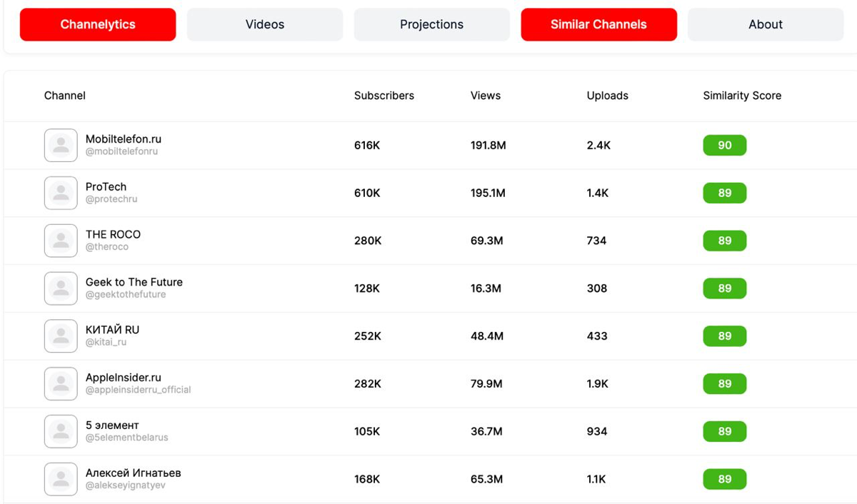Click the 191.8M views value
This screenshot has width=857, height=504.
point(488,146)
